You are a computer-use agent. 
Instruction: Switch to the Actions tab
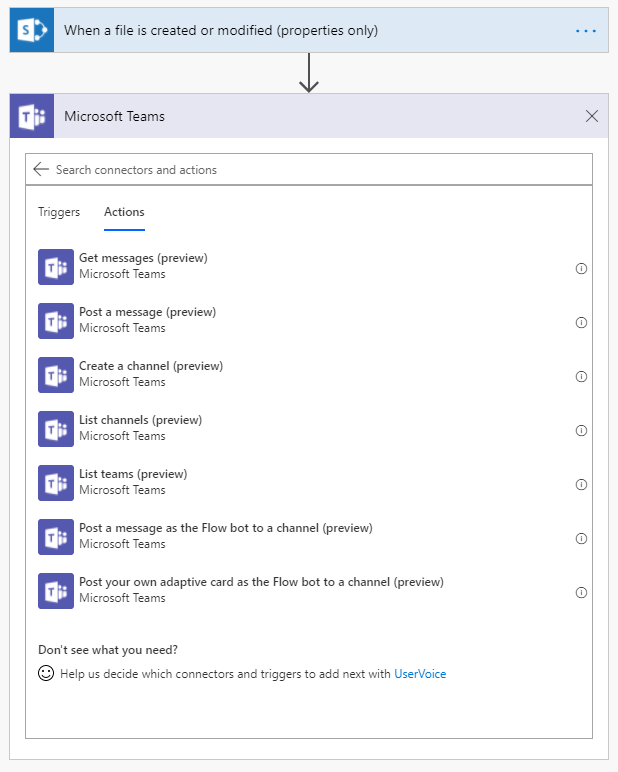pyautogui.click(x=124, y=212)
